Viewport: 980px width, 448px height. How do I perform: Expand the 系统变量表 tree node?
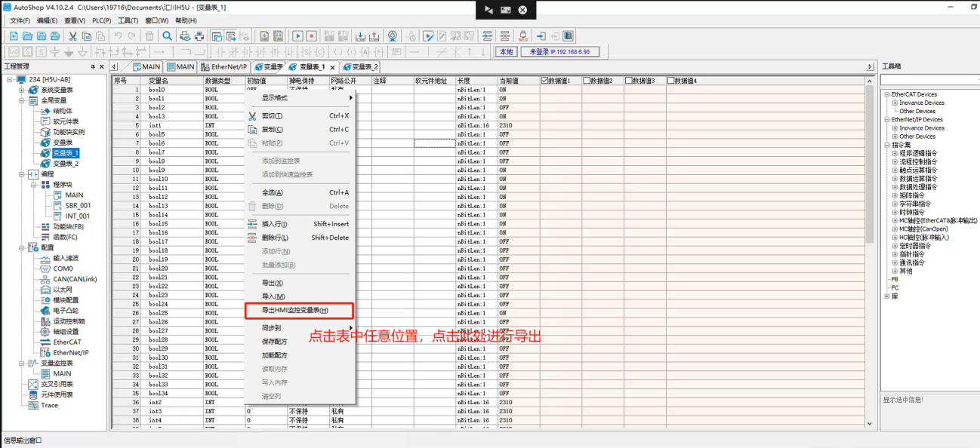22,90
